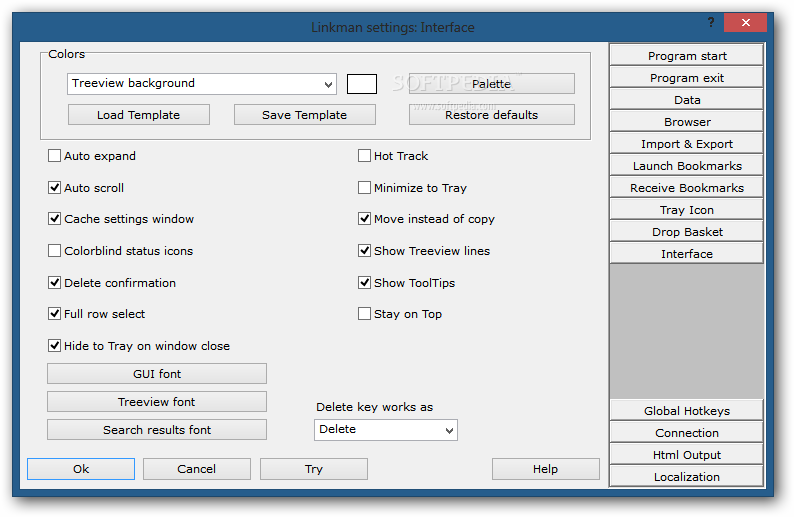Close the Linkman settings dialog
This screenshot has height=517, width=794.
coord(745,23)
